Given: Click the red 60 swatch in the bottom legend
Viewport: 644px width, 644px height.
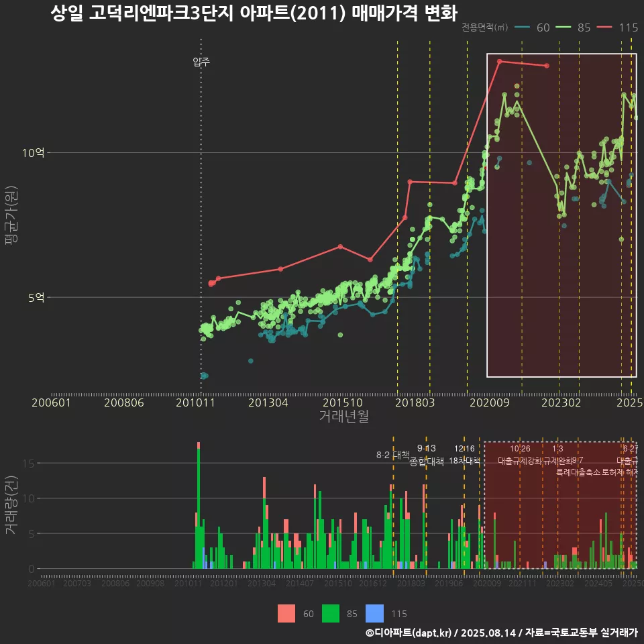Looking at the screenshot, I should [x=286, y=614].
